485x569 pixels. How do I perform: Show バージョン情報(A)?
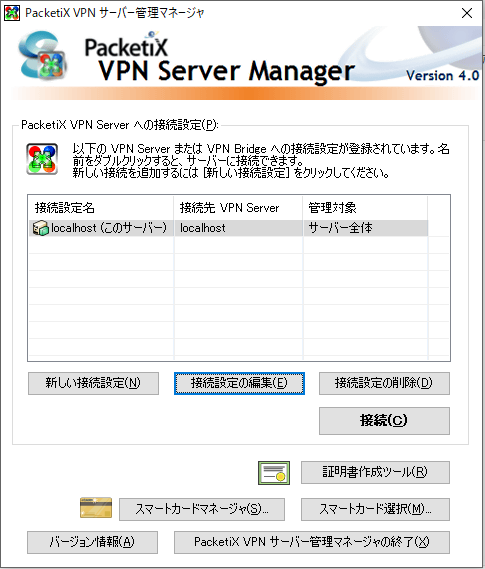pyautogui.click(x=92, y=543)
